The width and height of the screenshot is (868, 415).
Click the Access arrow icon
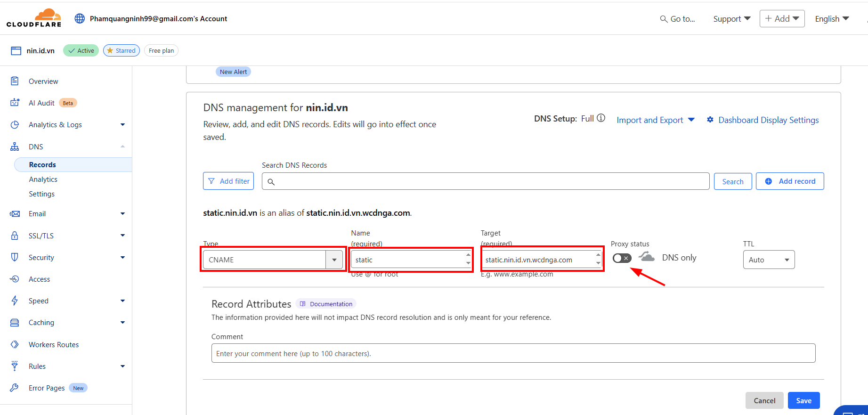[x=15, y=279]
